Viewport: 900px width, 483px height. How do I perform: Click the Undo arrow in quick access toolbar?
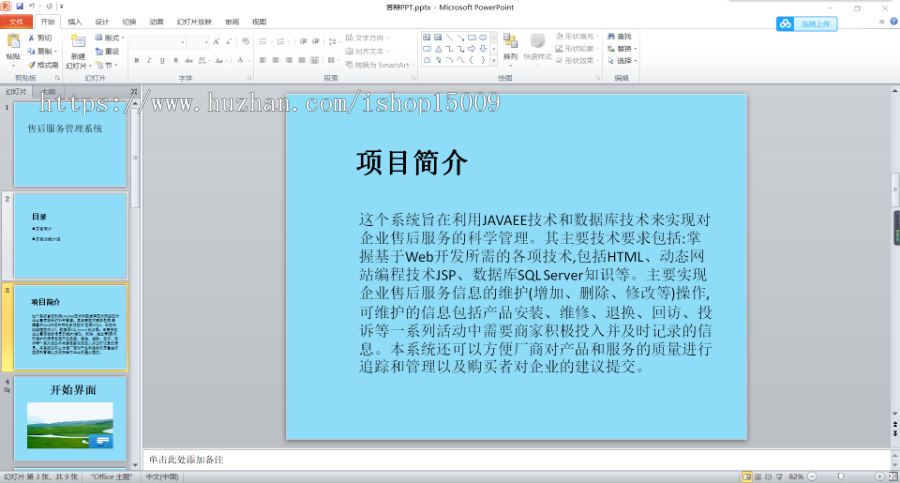point(32,6)
